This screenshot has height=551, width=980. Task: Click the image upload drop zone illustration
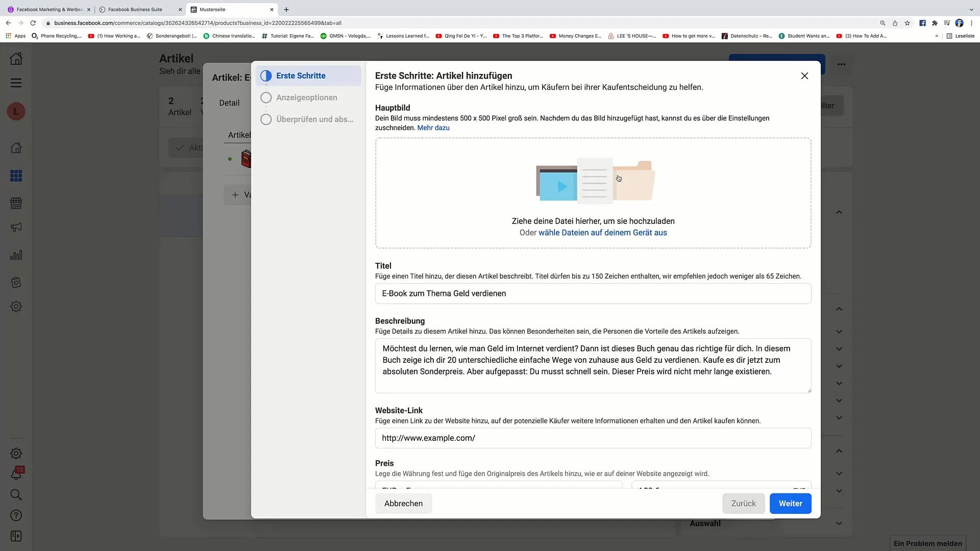pos(595,181)
